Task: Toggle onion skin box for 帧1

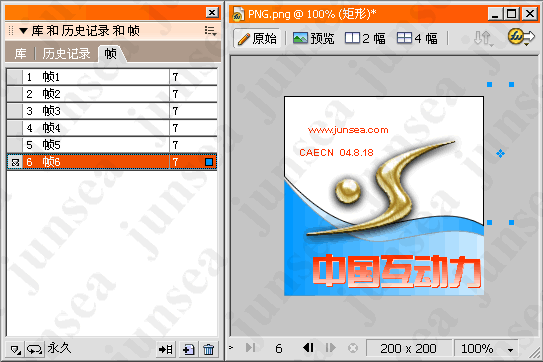Action: point(15,77)
